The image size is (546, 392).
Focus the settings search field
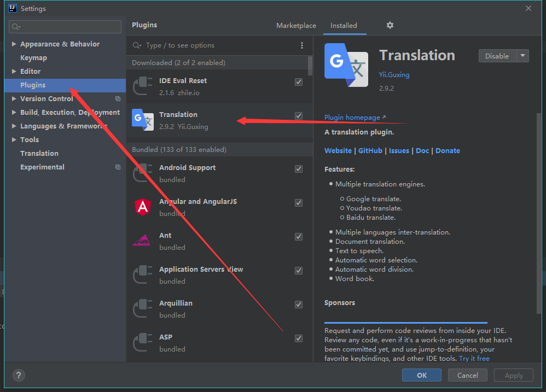[65, 27]
